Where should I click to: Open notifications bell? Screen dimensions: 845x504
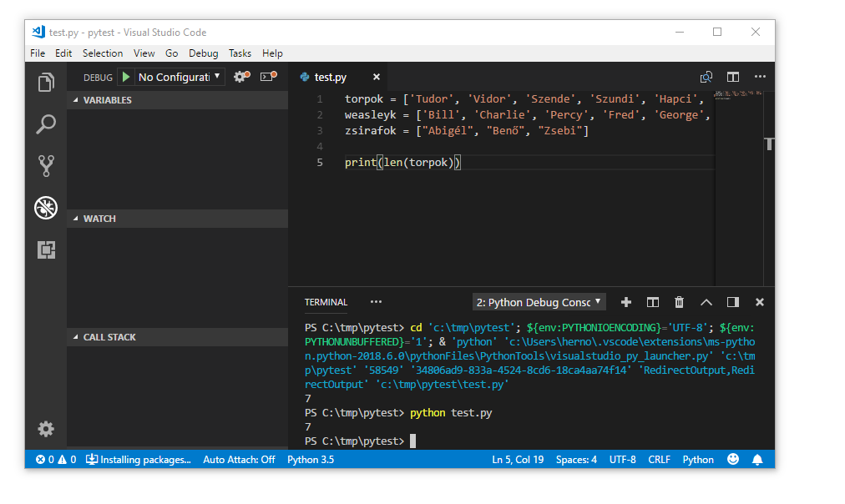(x=757, y=459)
